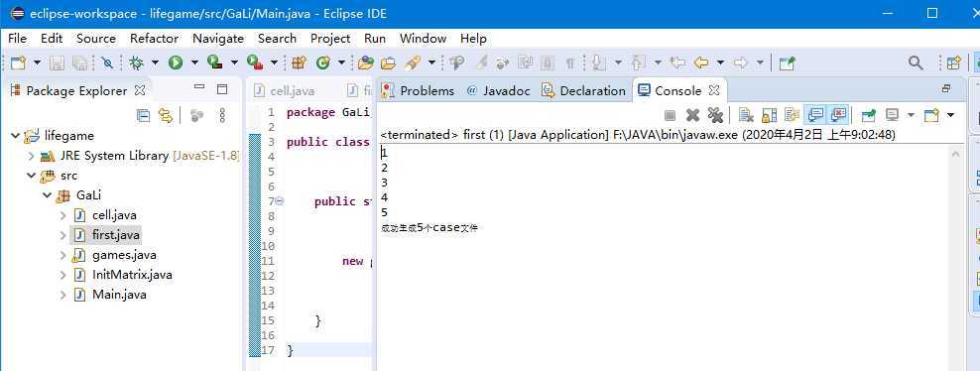
Task: Open the Navigate menu
Action: tap(218, 38)
